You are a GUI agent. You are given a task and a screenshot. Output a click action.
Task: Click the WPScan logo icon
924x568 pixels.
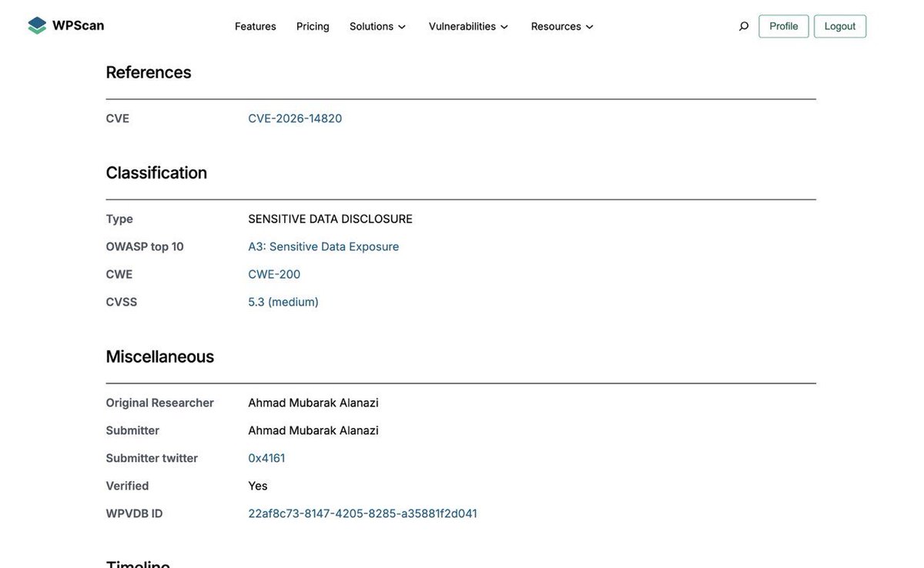[37, 25]
